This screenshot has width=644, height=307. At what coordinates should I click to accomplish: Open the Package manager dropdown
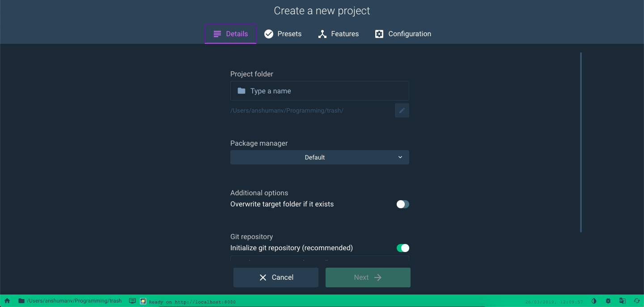point(319,157)
